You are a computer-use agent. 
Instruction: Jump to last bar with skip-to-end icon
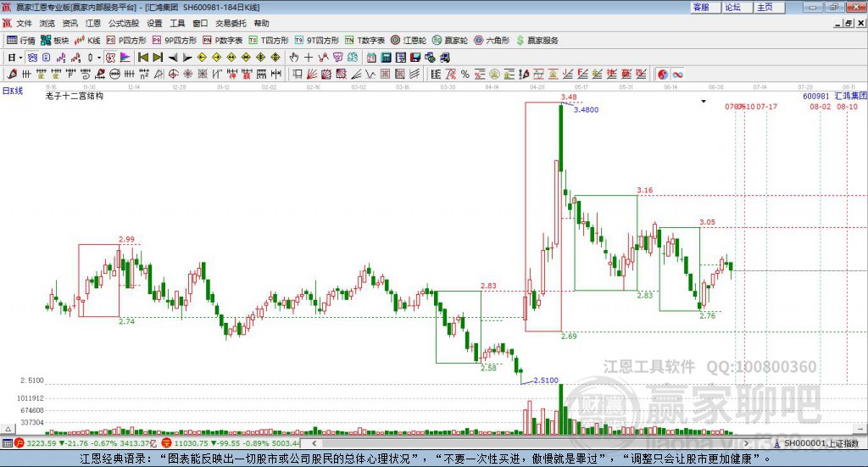click(158, 58)
